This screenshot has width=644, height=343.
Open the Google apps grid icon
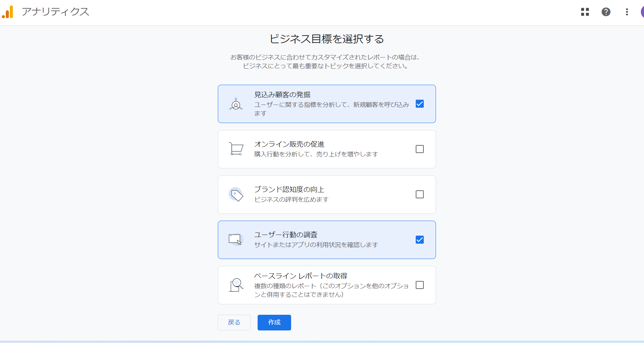(585, 12)
